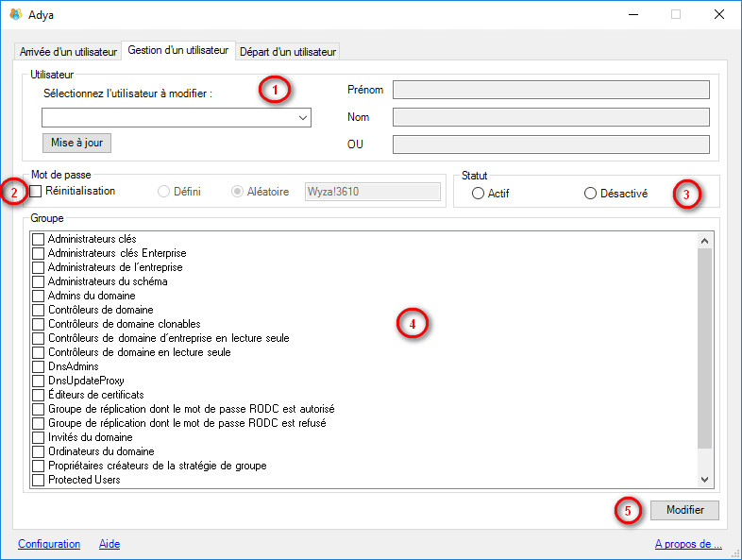Screen dimensions: 742x560
Task: Enable the Réinitialisation checkbox
Action: [x=37, y=192]
